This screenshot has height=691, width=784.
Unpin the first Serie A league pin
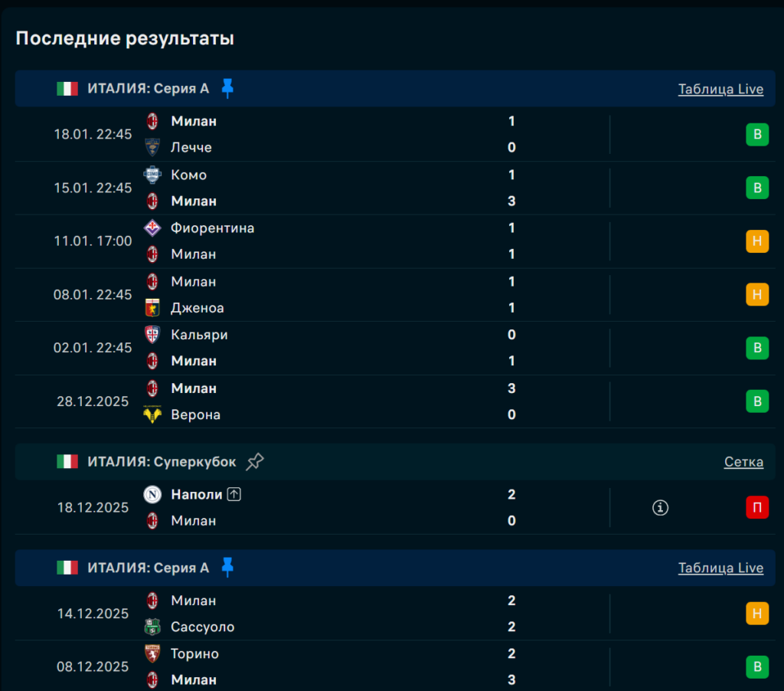tap(227, 88)
